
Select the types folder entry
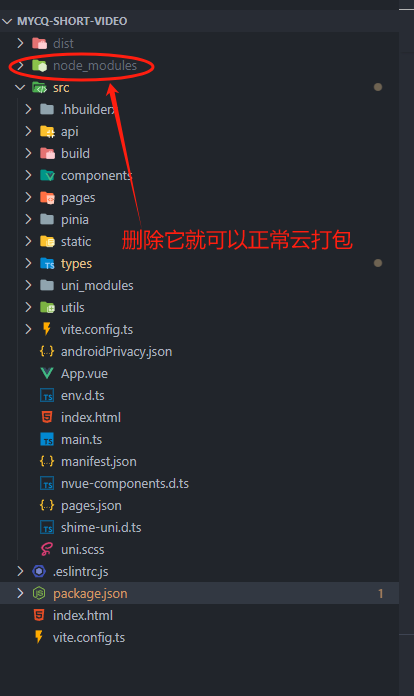point(76,264)
